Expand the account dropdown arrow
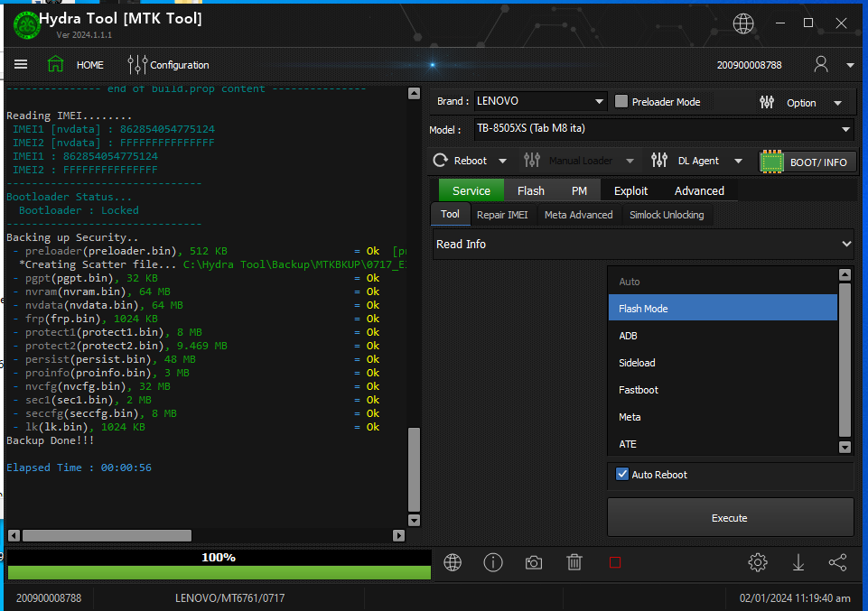The width and height of the screenshot is (868, 611). coord(850,65)
